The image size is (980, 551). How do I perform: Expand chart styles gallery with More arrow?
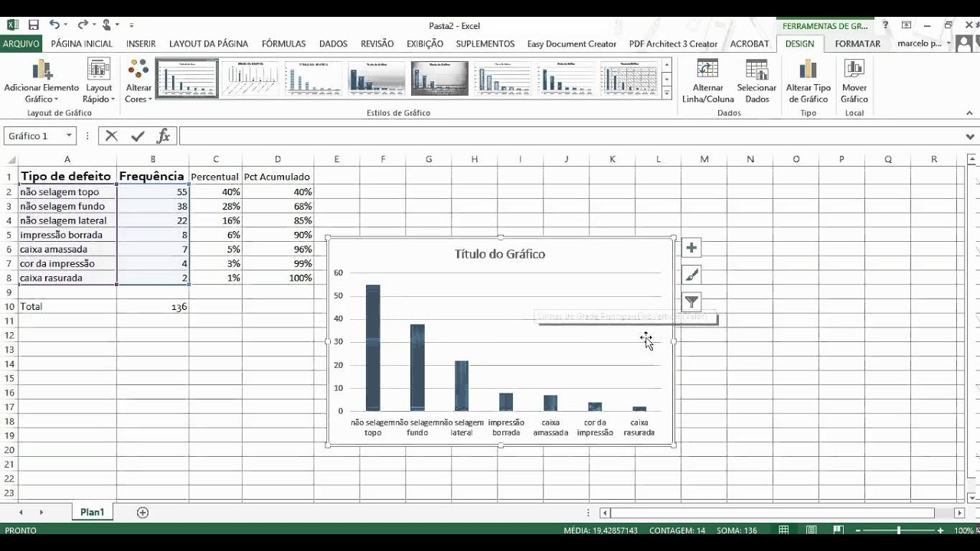click(666, 94)
